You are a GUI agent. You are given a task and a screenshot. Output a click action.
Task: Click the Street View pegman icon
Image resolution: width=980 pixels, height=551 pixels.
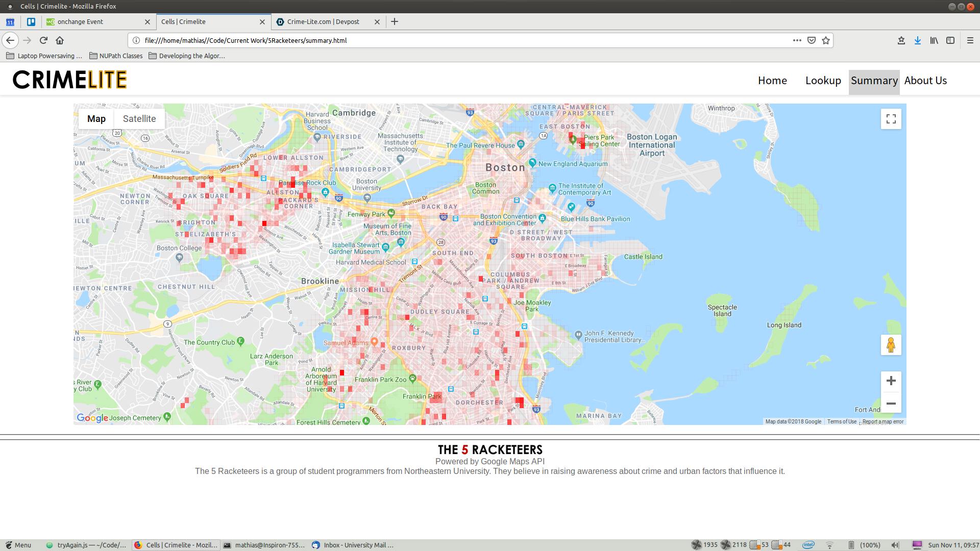tap(891, 345)
